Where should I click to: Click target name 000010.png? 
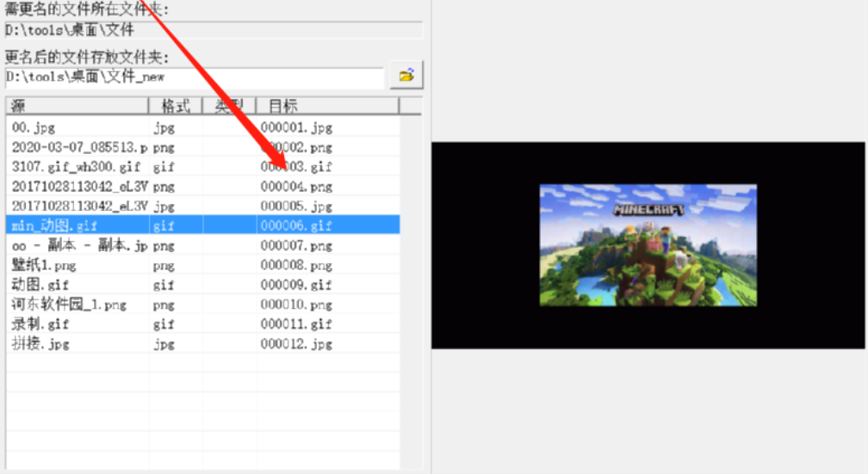[296, 305]
